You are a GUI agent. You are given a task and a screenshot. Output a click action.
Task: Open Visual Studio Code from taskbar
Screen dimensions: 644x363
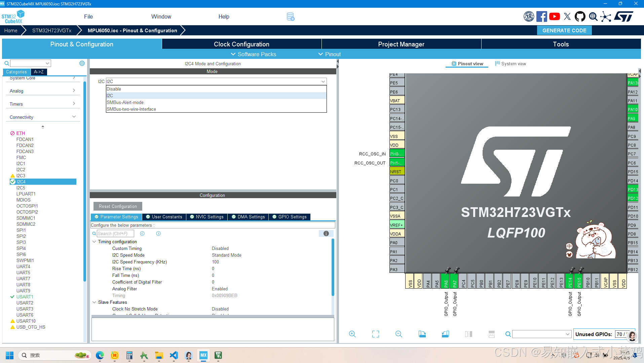tap(174, 355)
